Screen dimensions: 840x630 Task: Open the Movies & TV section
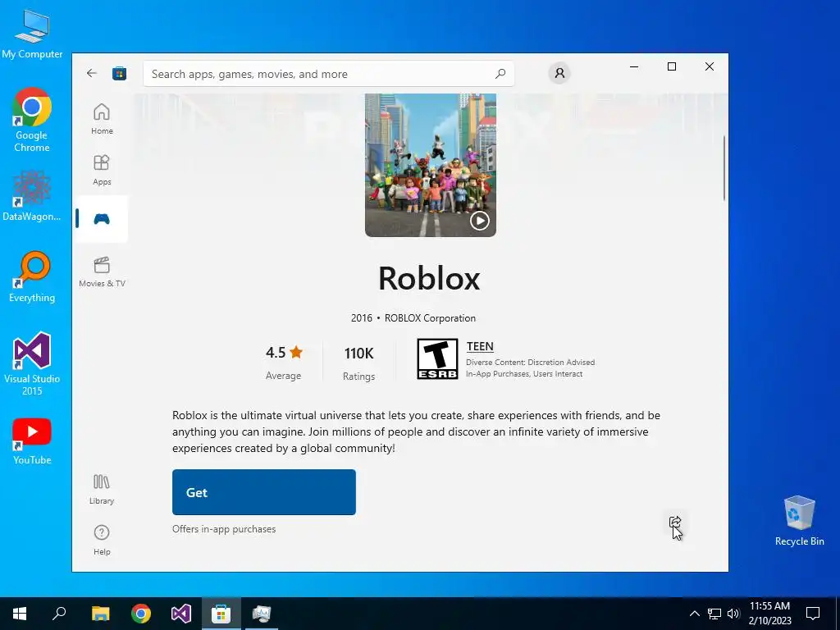click(102, 272)
